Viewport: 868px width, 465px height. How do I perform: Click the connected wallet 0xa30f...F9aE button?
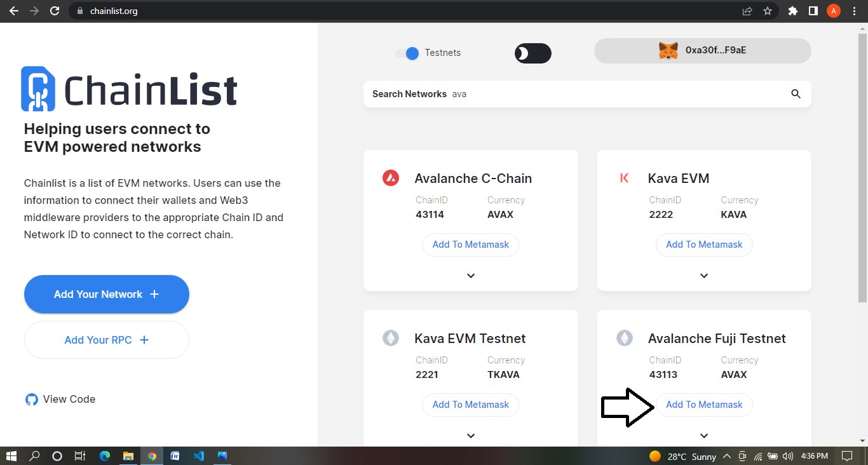[x=702, y=51]
